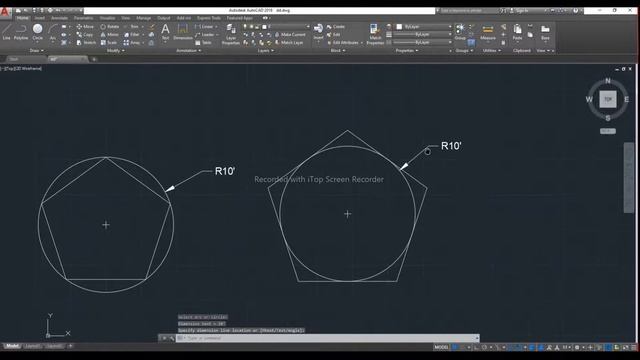Click the Array tool

coord(132,42)
